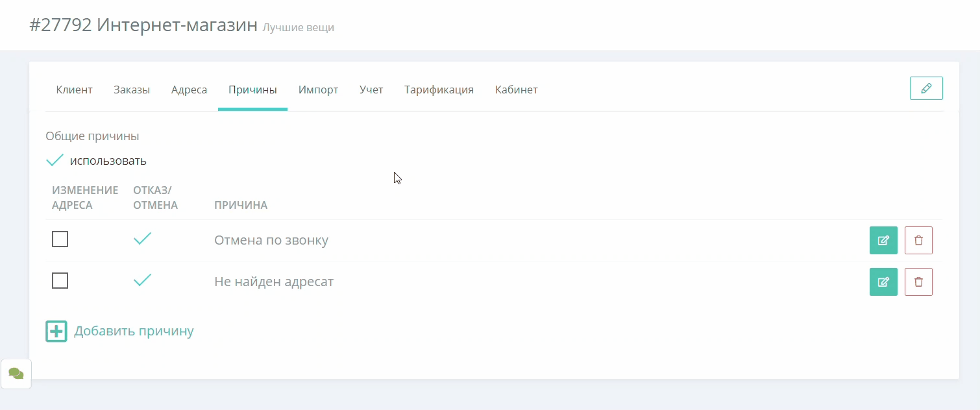This screenshot has width=980, height=410.
Task: Edit the 'Не найден адресат' reason
Action: (883, 282)
